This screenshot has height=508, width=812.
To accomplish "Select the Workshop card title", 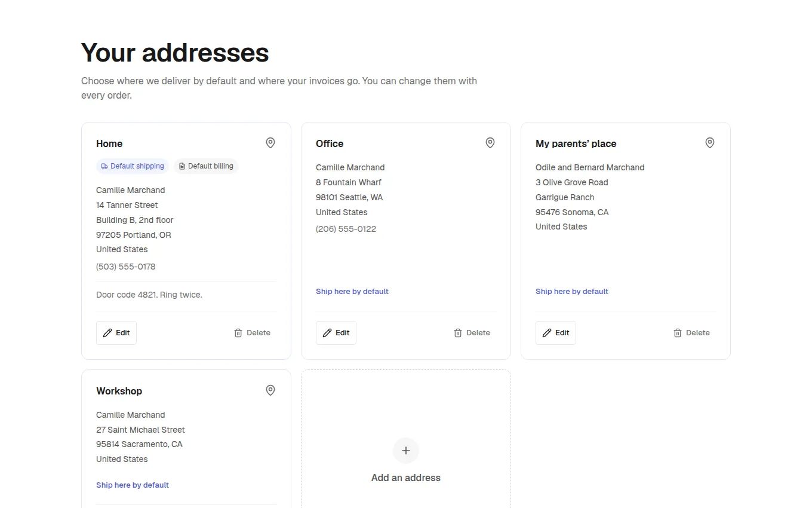I will [119, 391].
